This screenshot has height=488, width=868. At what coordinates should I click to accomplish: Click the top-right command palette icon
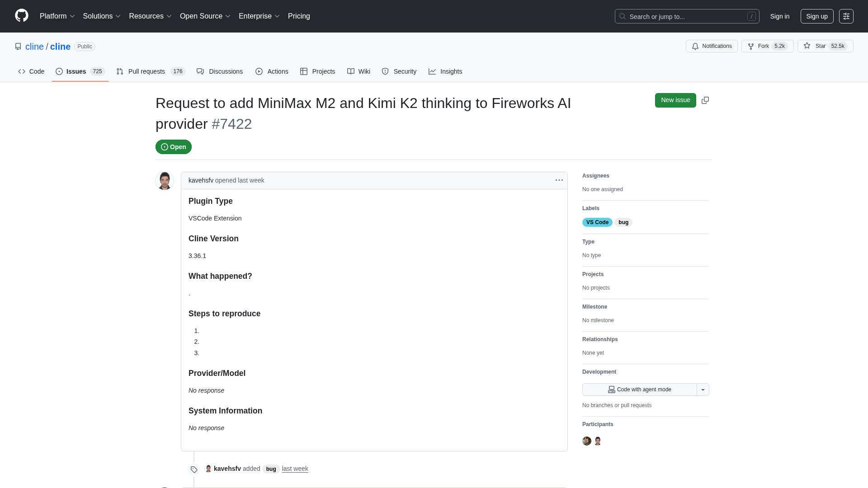pos(846,16)
